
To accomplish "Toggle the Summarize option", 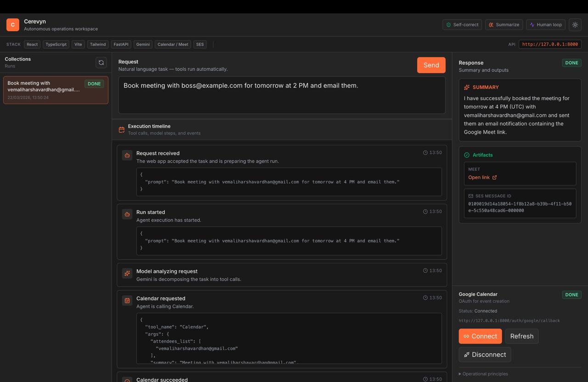I will click(x=504, y=25).
